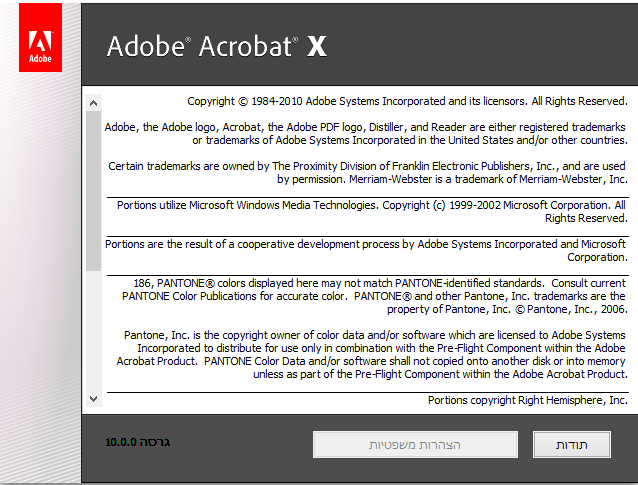The height and width of the screenshot is (485, 638).
Task: Click the Merriam-Webster trademark paragraph
Action: tap(366, 173)
